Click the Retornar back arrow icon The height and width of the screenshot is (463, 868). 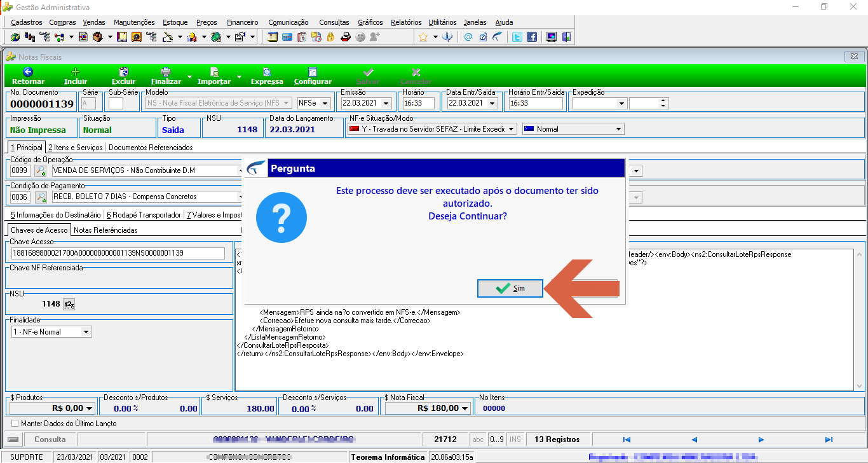click(x=28, y=72)
